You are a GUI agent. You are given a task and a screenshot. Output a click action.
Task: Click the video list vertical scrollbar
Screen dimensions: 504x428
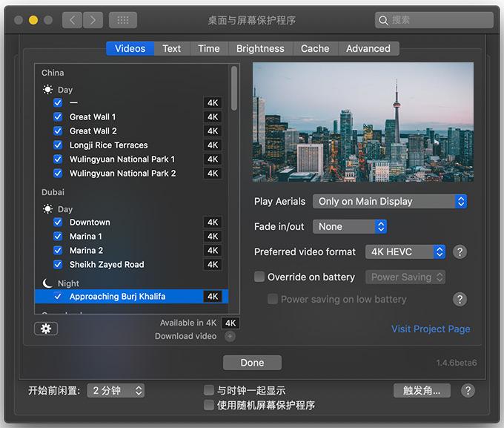pos(234,88)
